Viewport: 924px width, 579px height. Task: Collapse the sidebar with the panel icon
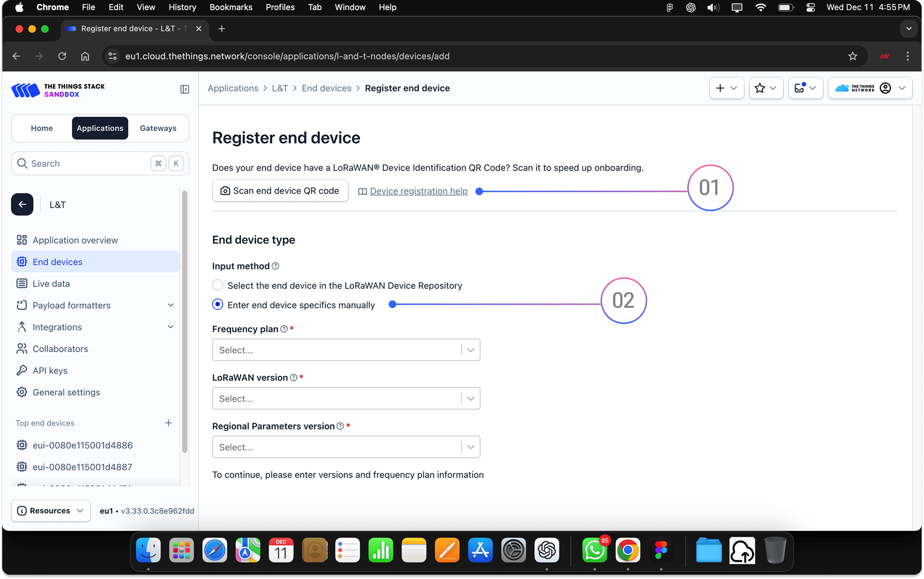click(184, 89)
